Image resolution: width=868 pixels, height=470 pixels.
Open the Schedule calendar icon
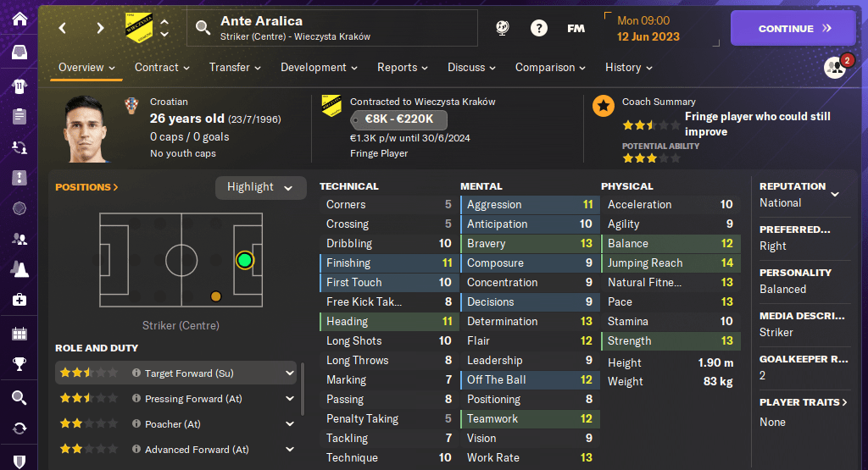pos(19,333)
